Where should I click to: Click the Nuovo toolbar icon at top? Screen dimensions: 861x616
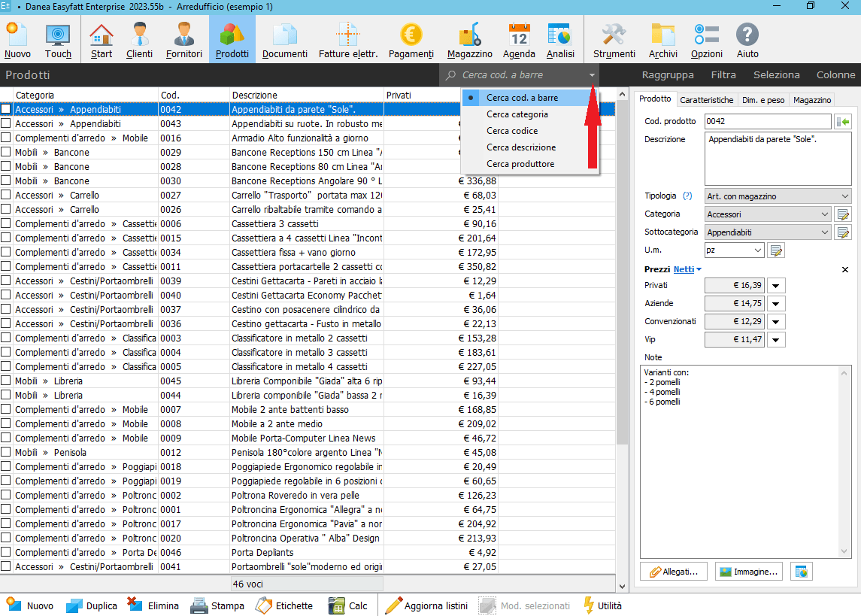pos(17,40)
